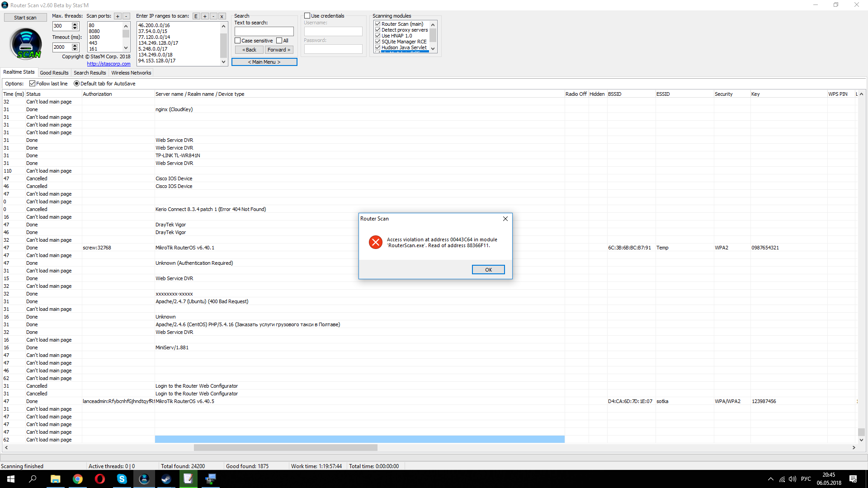Toggle the Case sensitive checkbox

click(x=238, y=41)
